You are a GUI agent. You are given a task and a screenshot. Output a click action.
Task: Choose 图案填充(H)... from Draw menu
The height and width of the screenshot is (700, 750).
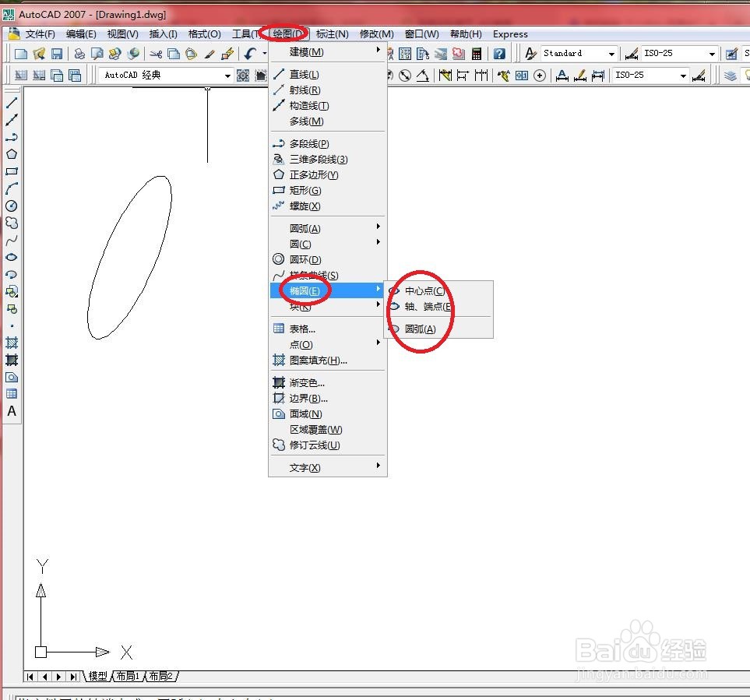click(x=328, y=360)
